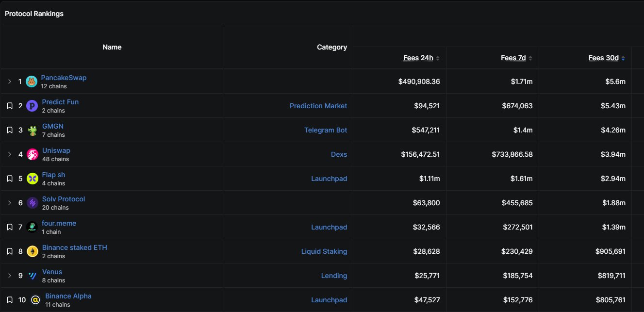Click the Category column header
This screenshot has width=644, height=312.
click(332, 47)
